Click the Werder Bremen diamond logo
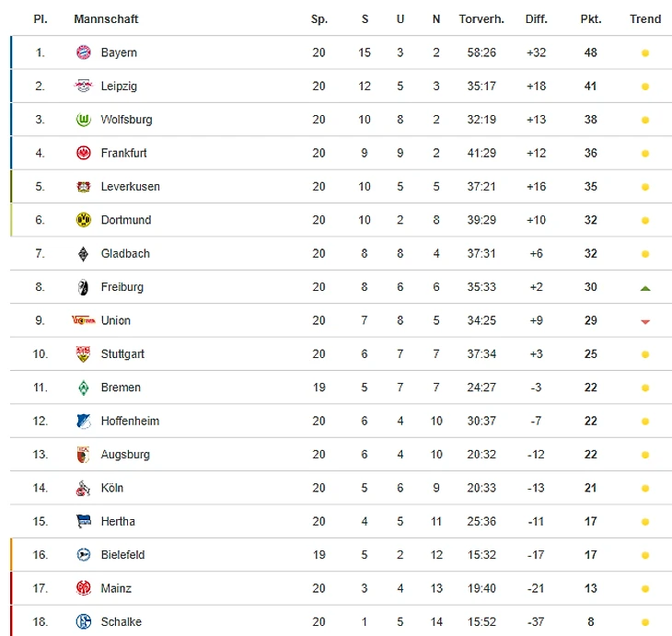 pos(84,387)
